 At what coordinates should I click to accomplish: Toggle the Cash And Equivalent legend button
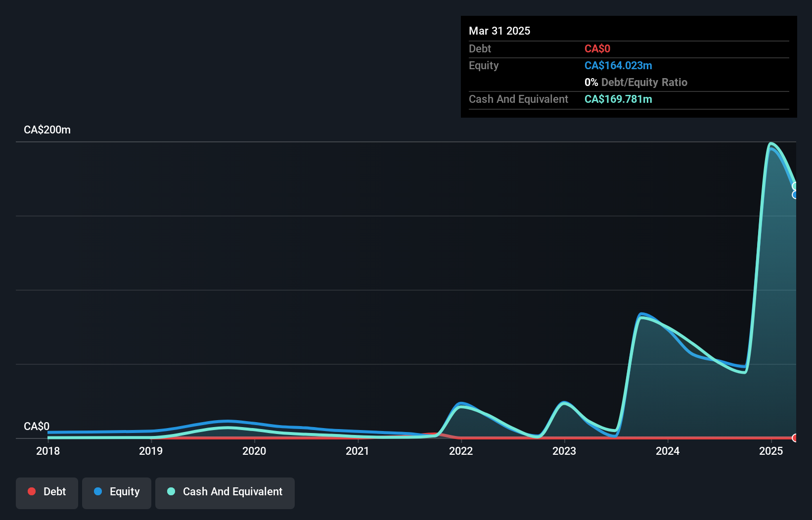click(225, 493)
